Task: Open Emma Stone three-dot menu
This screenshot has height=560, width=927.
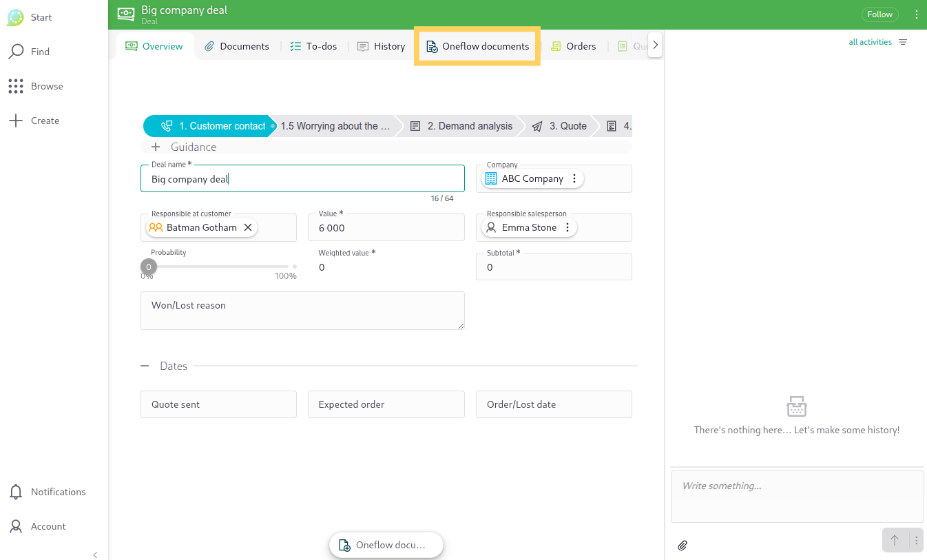Action: 567,227
